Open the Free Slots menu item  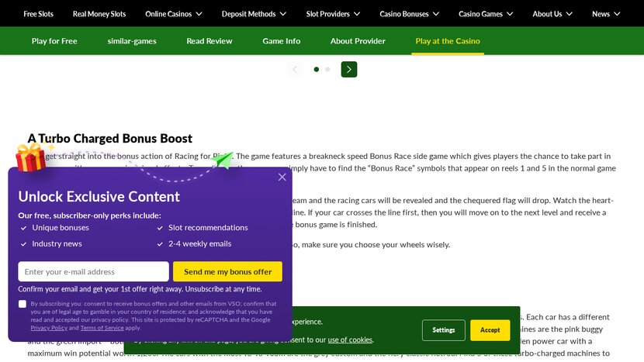pos(39,14)
